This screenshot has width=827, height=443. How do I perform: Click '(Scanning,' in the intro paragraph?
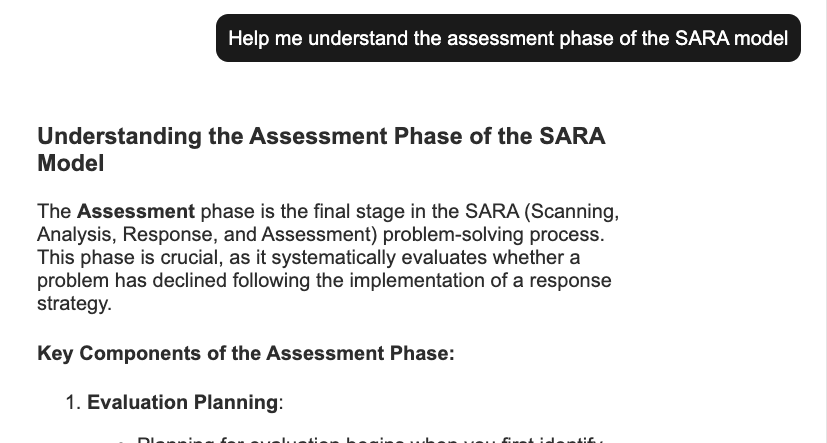click(572, 211)
